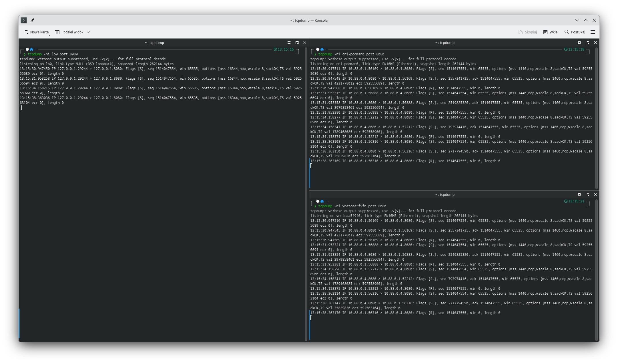Maximize the left lo0 tcpdump pane
The image size is (618, 364).
[289, 43]
